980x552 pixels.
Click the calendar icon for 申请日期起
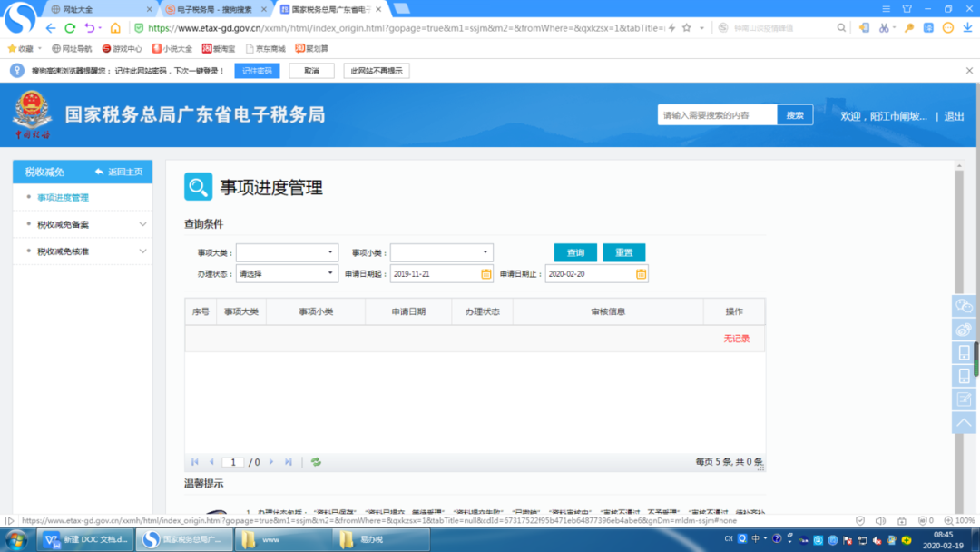tap(485, 274)
